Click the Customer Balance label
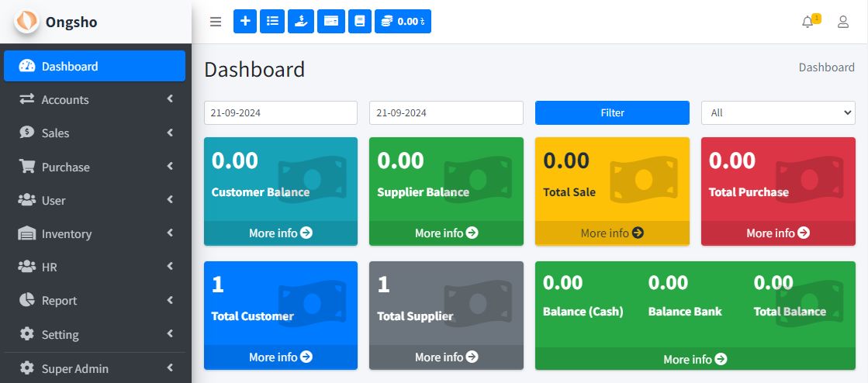The image size is (868, 383). click(x=260, y=192)
